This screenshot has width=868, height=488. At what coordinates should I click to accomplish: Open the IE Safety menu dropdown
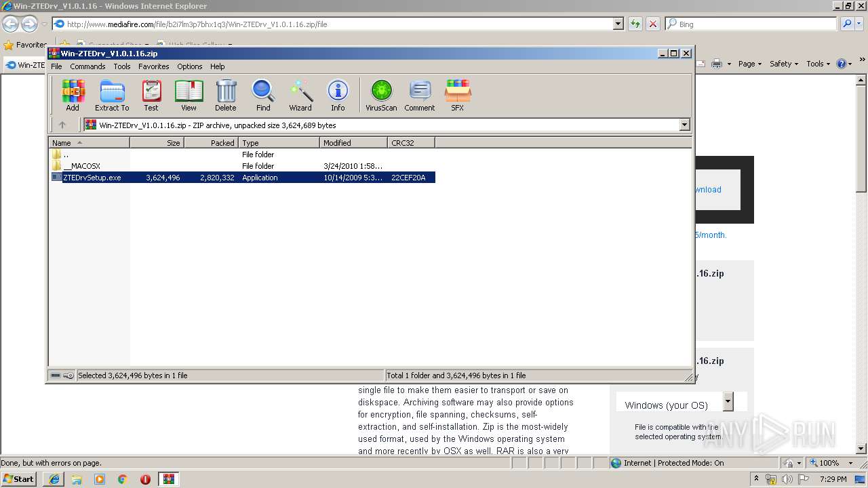[785, 64]
